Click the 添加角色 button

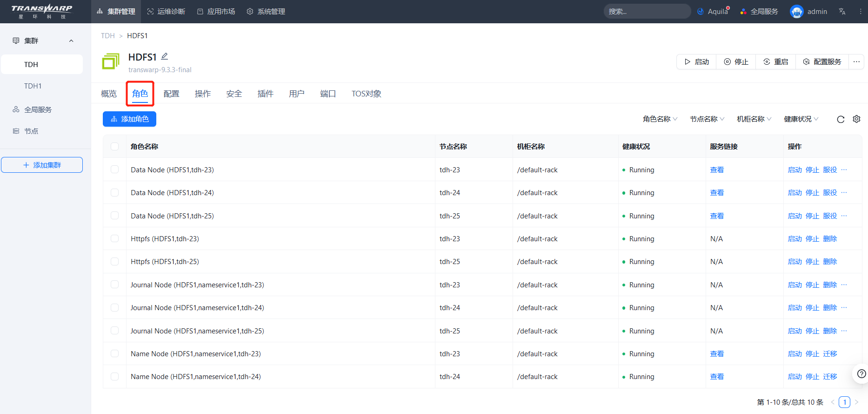tap(129, 119)
